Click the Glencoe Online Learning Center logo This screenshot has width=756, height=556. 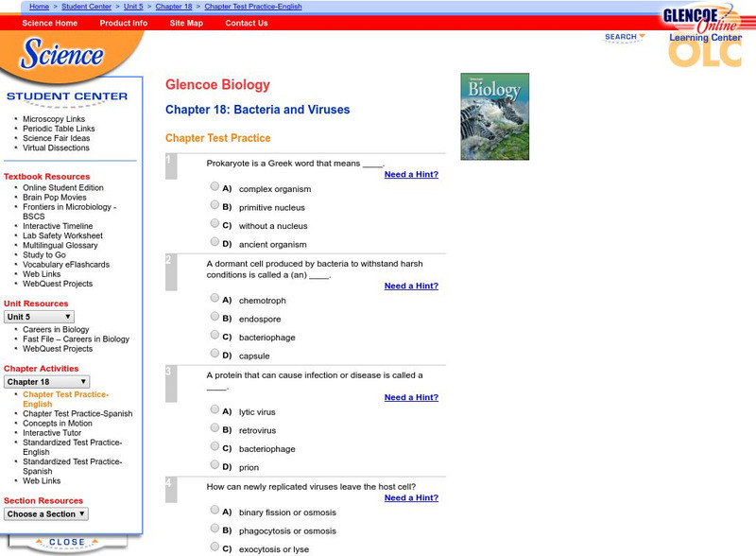point(704,35)
